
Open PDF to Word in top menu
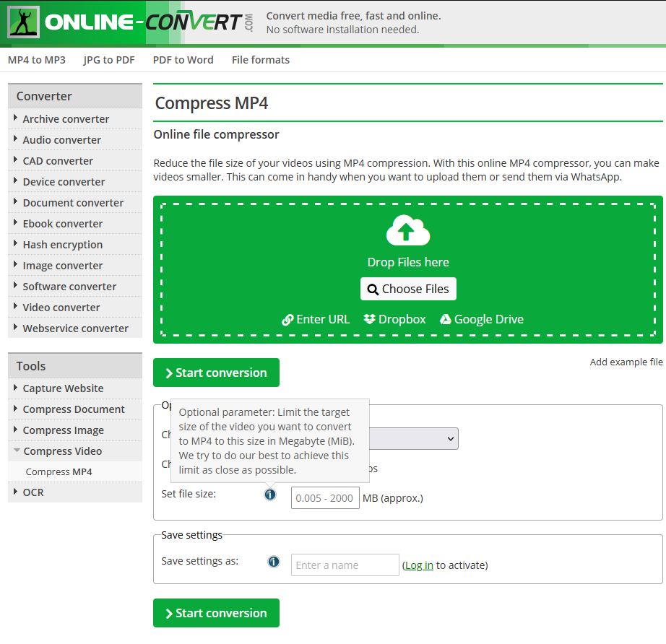point(183,60)
